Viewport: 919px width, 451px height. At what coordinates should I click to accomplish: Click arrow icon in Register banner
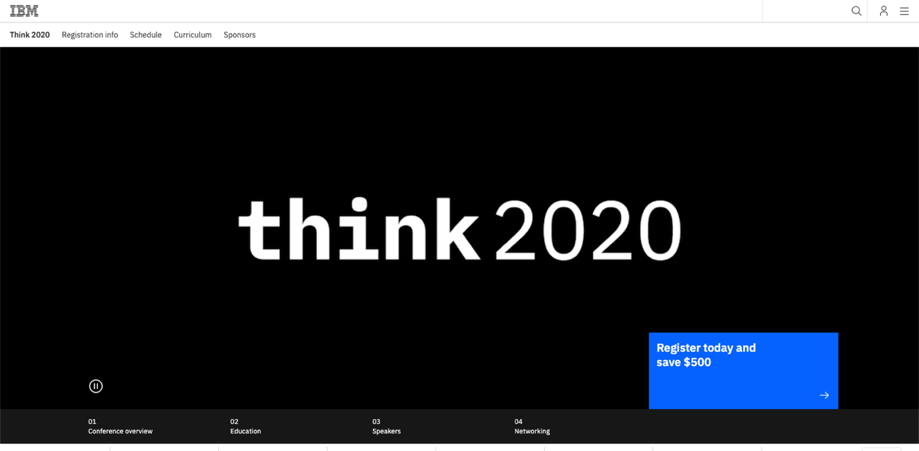(x=824, y=395)
